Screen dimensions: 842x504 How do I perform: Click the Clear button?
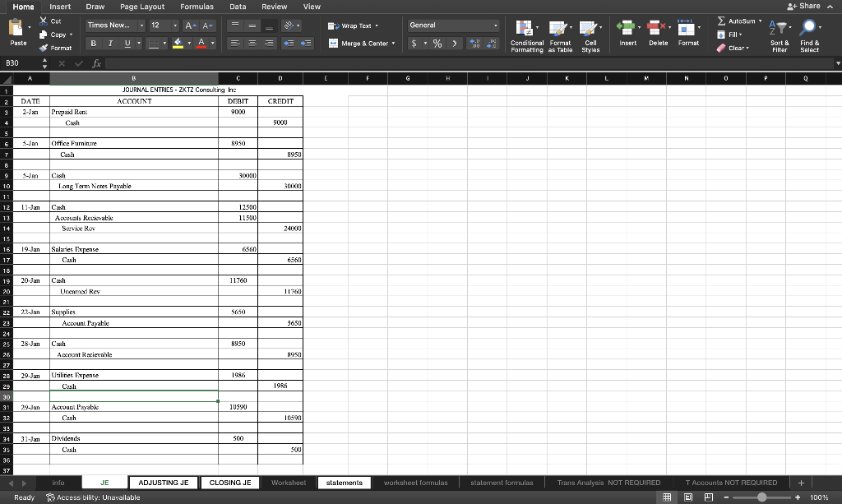pyautogui.click(x=733, y=48)
